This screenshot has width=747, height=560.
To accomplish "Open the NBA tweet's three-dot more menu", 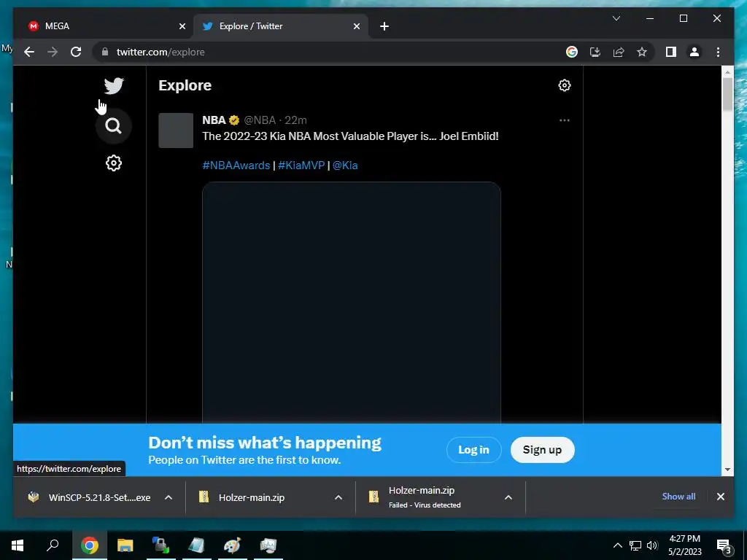I will (x=565, y=120).
